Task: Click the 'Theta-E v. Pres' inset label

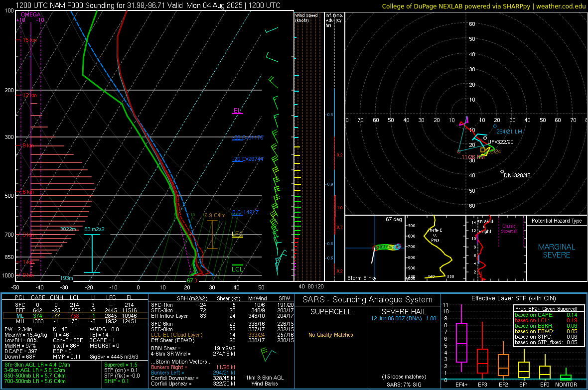Action: pos(435,235)
